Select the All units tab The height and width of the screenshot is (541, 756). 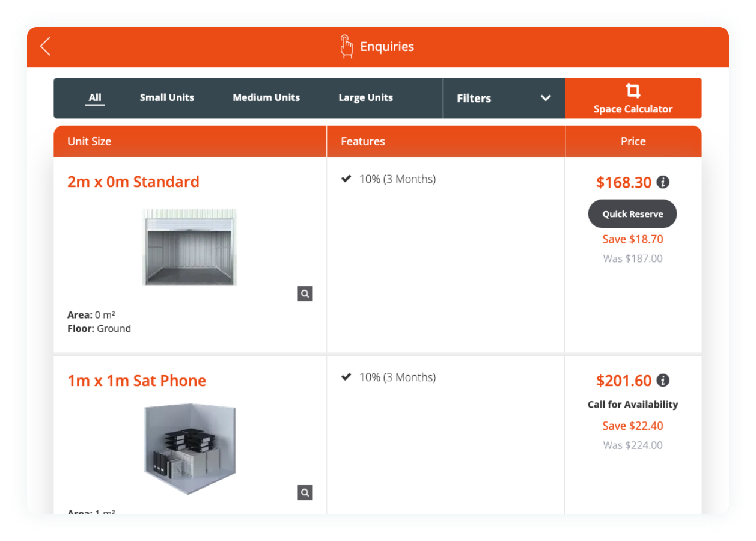click(95, 97)
